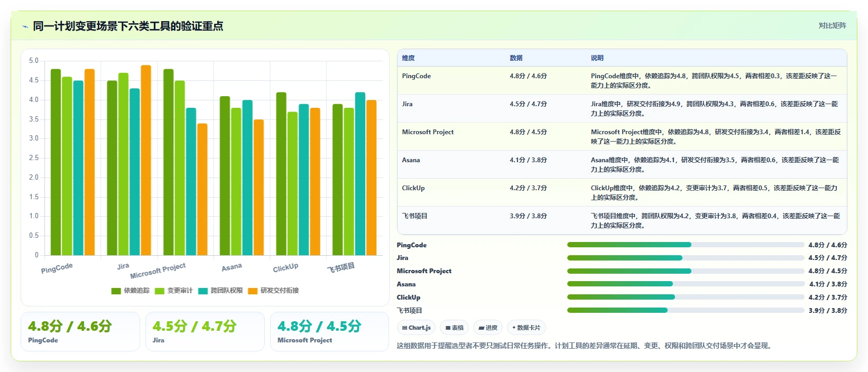Click the 对比矩阵 label in header
Viewport: 868px width, 372px height.
click(x=832, y=26)
